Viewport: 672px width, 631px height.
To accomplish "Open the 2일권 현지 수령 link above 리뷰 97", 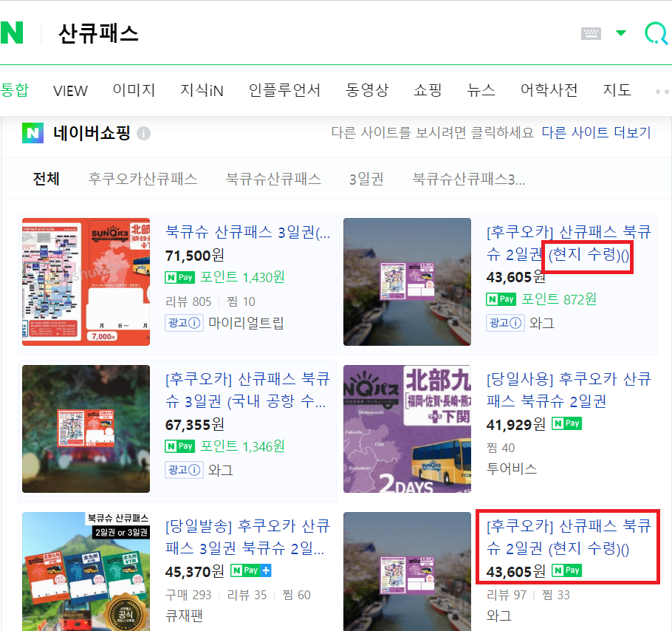I will (569, 537).
